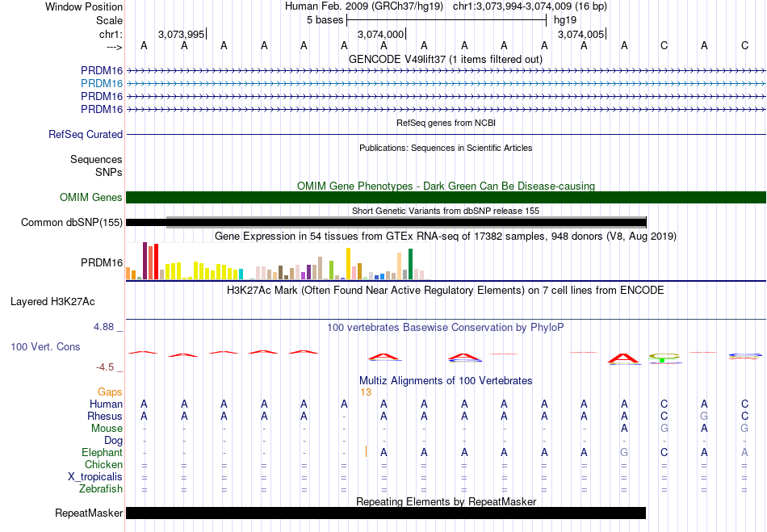Click the maroon bar in GTEx expression chart
This screenshot has height=532, width=767.
[145, 261]
